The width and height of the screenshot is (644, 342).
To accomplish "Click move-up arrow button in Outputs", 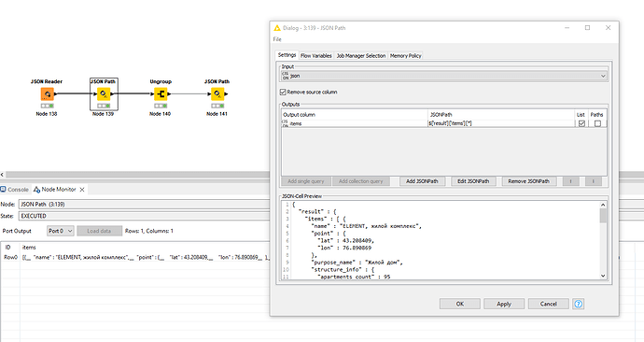I will point(571,181).
